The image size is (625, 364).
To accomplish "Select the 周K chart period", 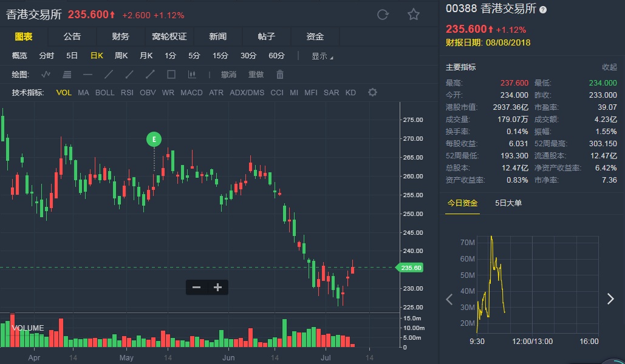I will click(x=121, y=56).
